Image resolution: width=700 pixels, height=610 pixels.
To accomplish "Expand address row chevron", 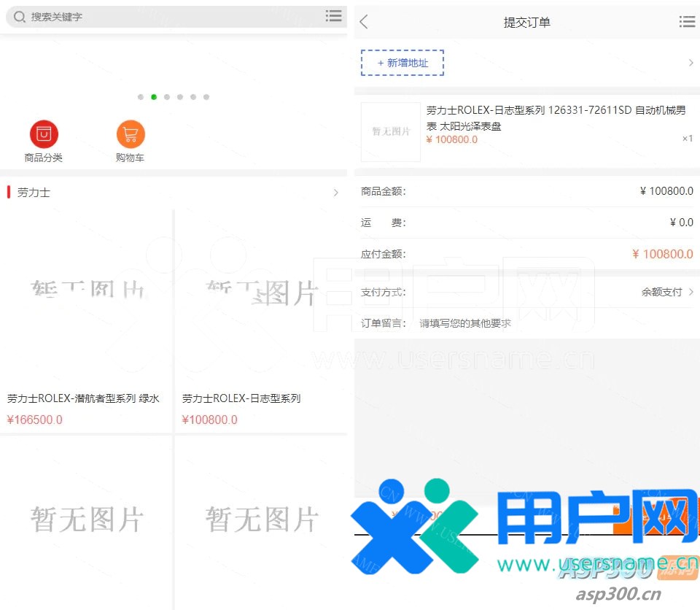I will 691,63.
